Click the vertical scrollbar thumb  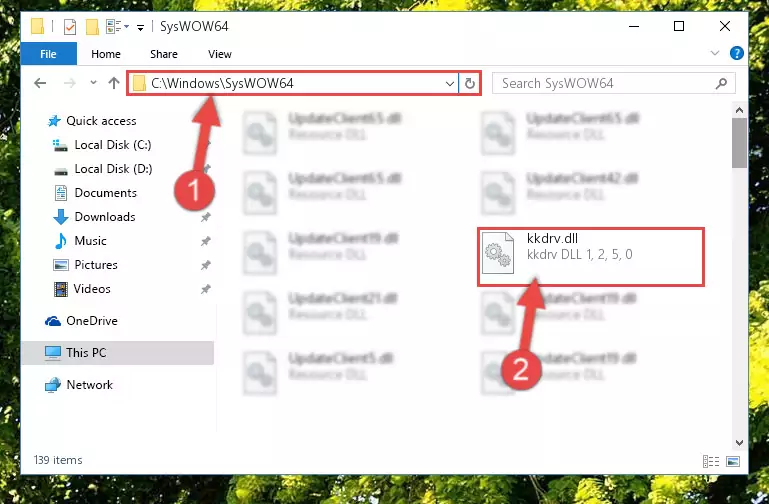[x=740, y=143]
